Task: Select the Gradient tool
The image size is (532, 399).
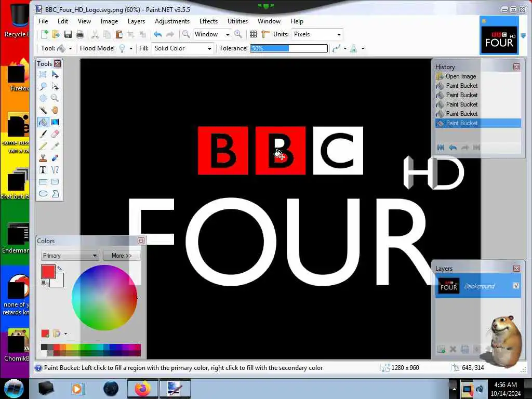Action: [x=55, y=122]
